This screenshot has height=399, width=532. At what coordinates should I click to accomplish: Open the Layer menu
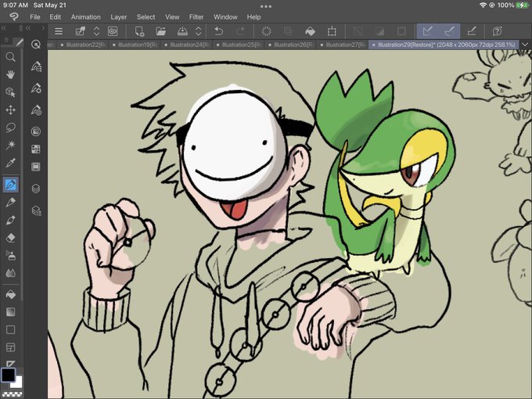tap(118, 17)
